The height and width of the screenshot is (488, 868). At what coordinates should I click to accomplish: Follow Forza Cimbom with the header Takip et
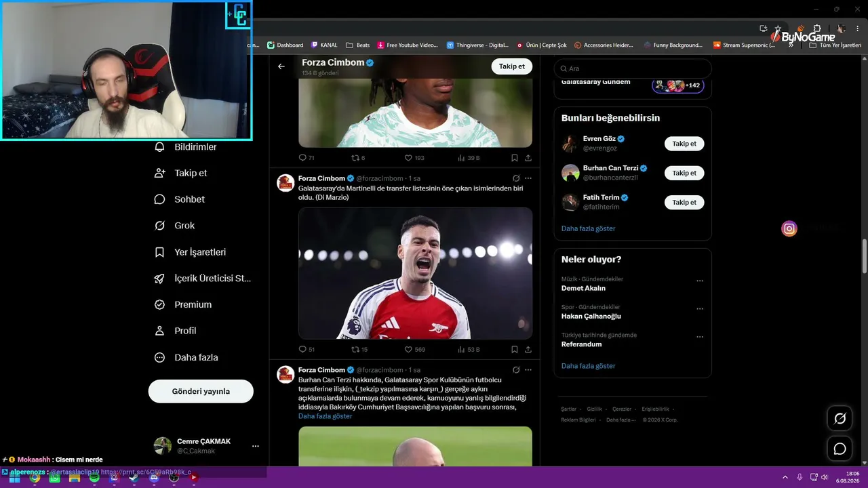tap(512, 66)
